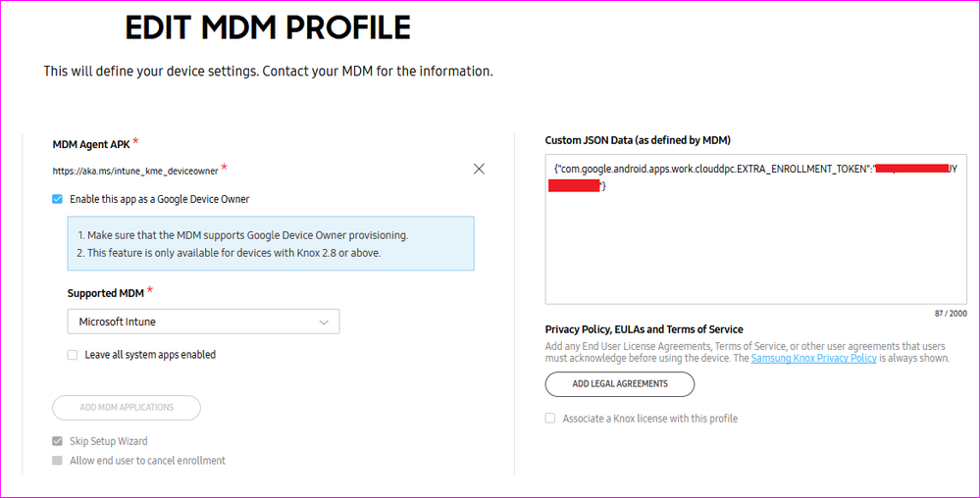Remove the MDM Agent APK URL with X
980x498 pixels.
[x=479, y=169]
